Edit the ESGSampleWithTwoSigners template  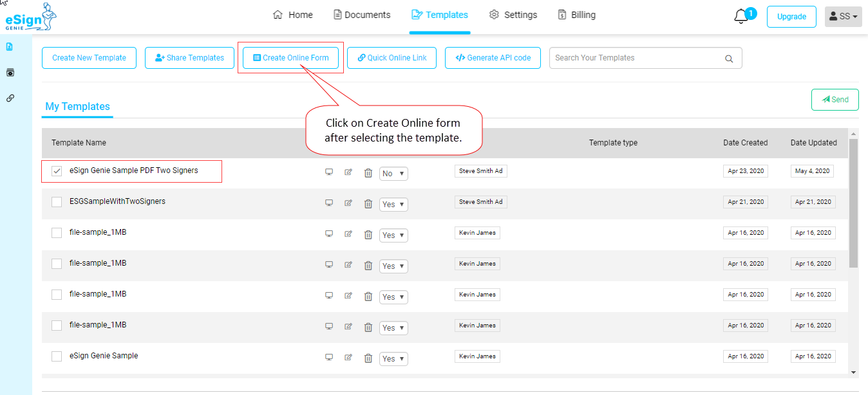pyautogui.click(x=348, y=203)
